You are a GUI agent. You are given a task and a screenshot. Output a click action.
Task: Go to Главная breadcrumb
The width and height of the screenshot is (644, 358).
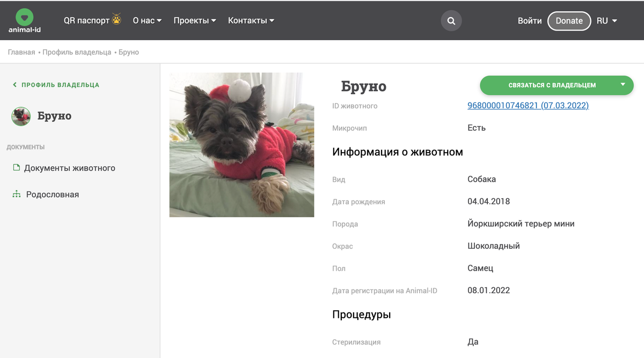(21, 52)
